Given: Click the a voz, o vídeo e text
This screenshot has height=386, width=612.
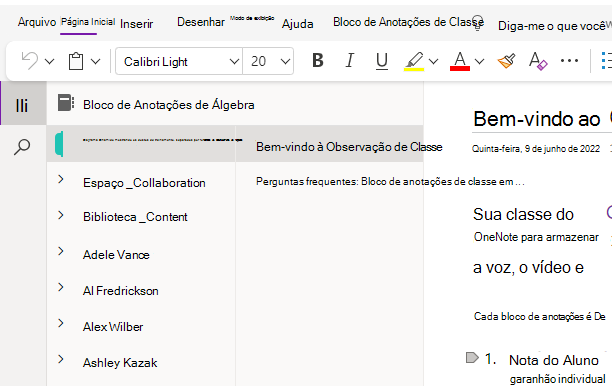Looking at the screenshot, I should tap(528, 267).
